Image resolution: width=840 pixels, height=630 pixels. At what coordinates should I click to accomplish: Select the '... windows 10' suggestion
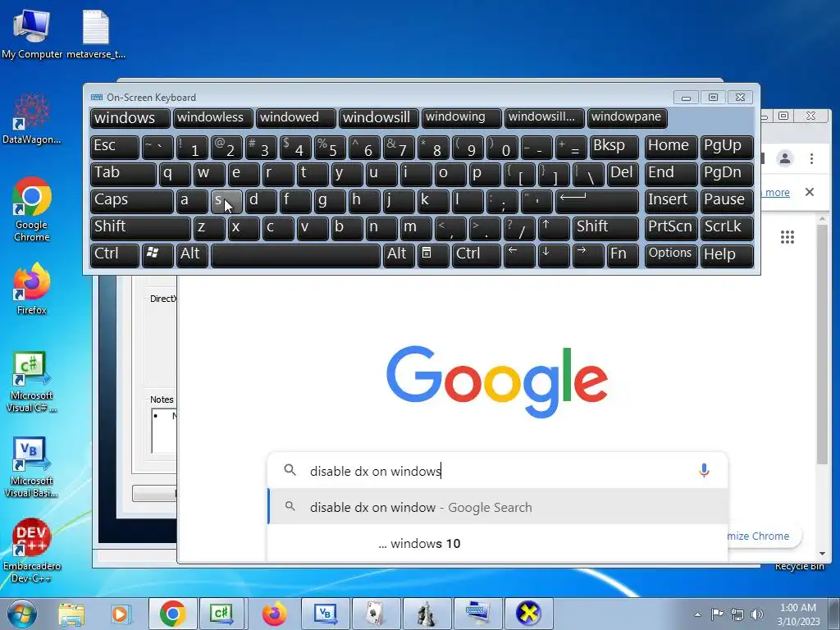498,543
